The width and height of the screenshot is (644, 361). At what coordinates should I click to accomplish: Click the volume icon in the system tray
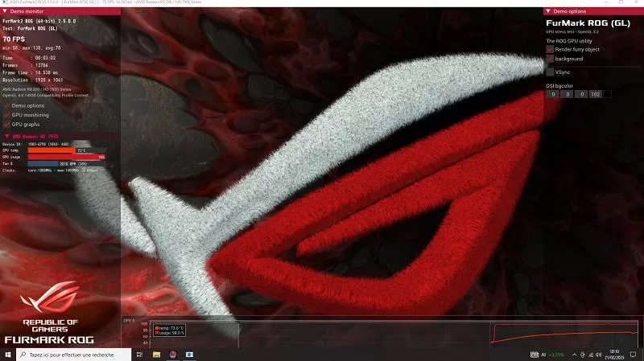tap(599, 355)
